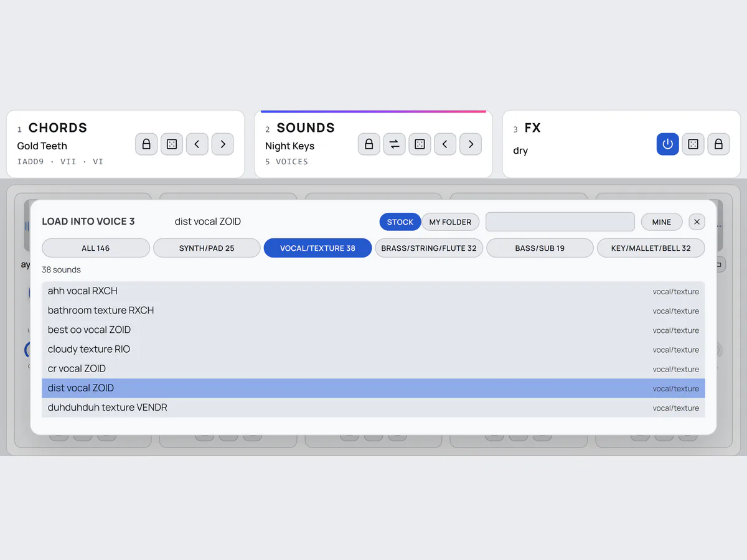Load the ahh vocal RXCH sound
Viewport: 747px width, 560px height.
coord(374,291)
